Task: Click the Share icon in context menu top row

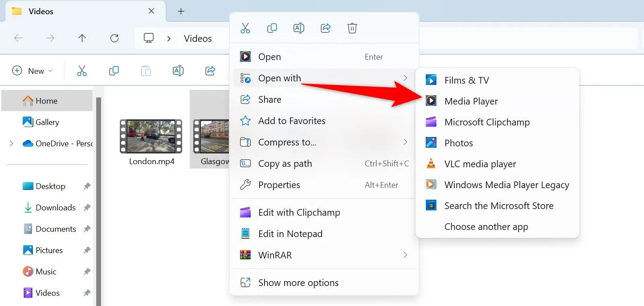Action: [326, 28]
